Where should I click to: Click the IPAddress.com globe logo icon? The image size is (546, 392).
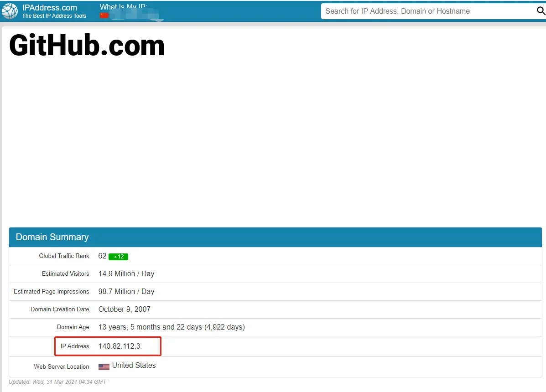10,10
